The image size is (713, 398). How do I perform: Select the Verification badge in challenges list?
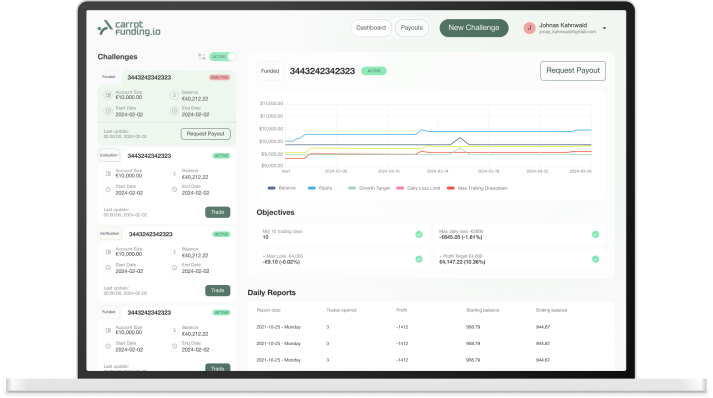(110, 233)
